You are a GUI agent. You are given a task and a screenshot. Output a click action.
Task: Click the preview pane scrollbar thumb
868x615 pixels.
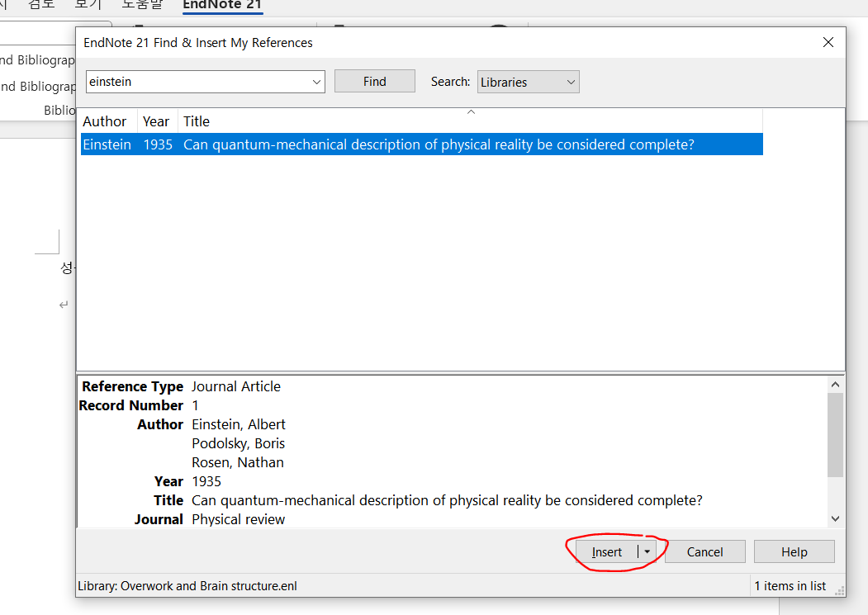tap(835, 435)
